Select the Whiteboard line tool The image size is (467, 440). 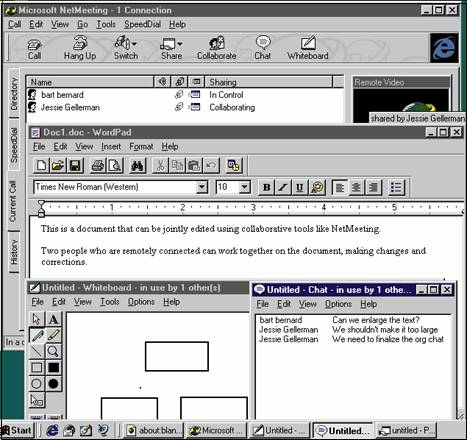coord(37,351)
